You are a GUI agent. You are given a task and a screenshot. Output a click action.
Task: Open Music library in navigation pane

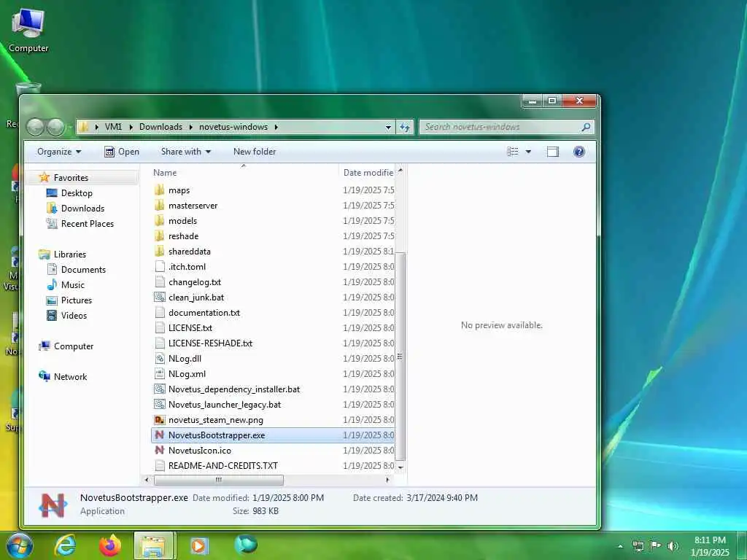(72, 285)
